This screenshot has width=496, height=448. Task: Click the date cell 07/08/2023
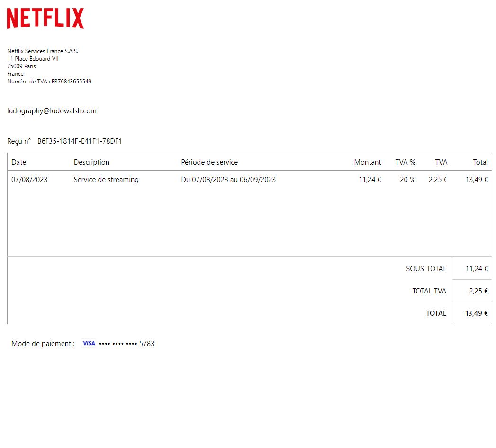coord(29,180)
